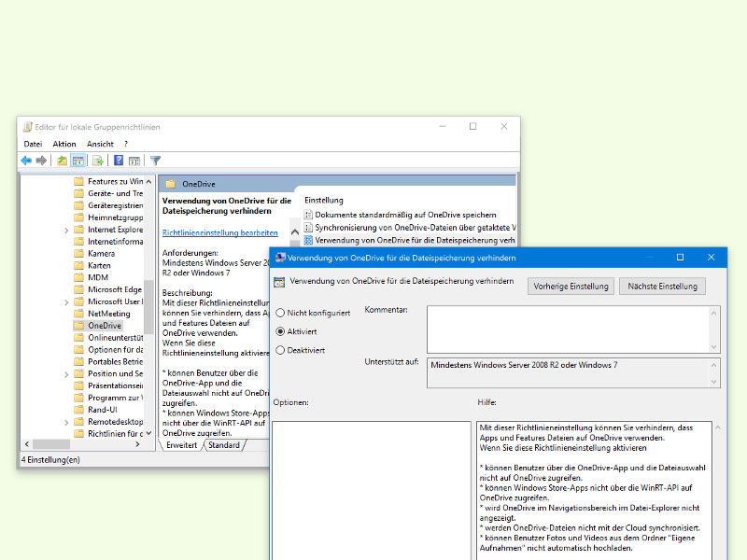
Task: Click the MDM folder icon
Action: [79, 277]
